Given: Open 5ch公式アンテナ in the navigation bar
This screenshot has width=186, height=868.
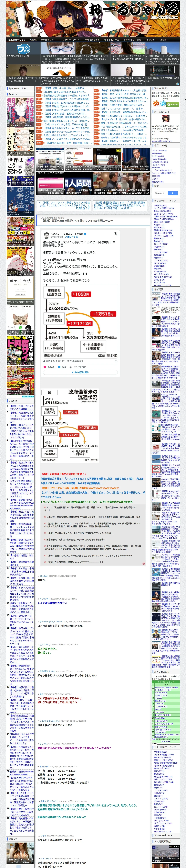Looking at the screenshot, I should 17,40.
